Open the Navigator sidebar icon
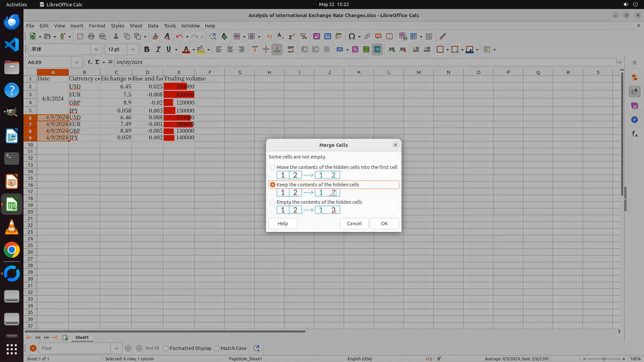This screenshot has height=362, width=644. point(634,120)
